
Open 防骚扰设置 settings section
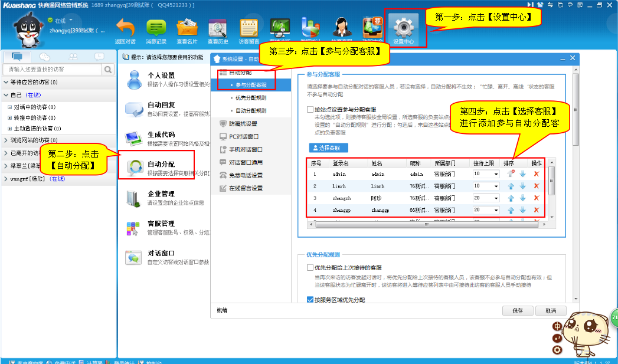coord(243,124)
